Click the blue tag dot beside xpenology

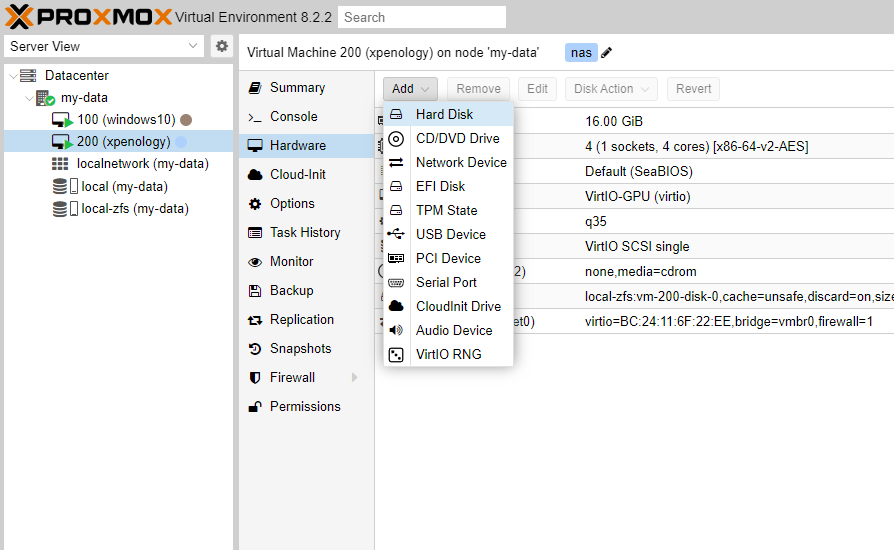click(x=181, y=141)
